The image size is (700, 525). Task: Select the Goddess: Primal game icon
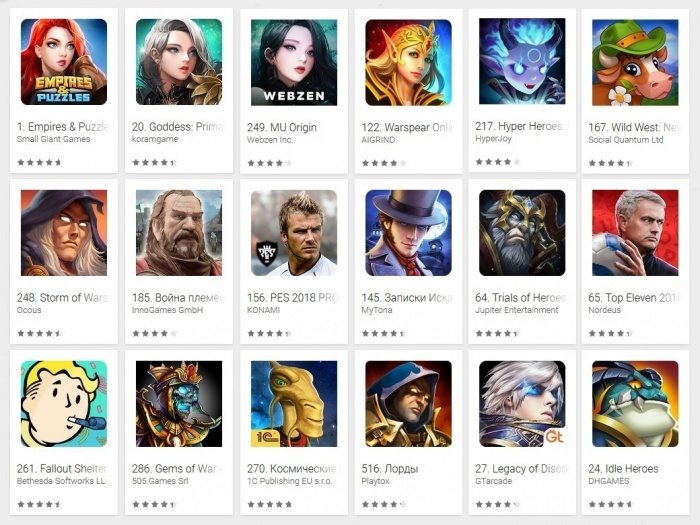[179, 62]
